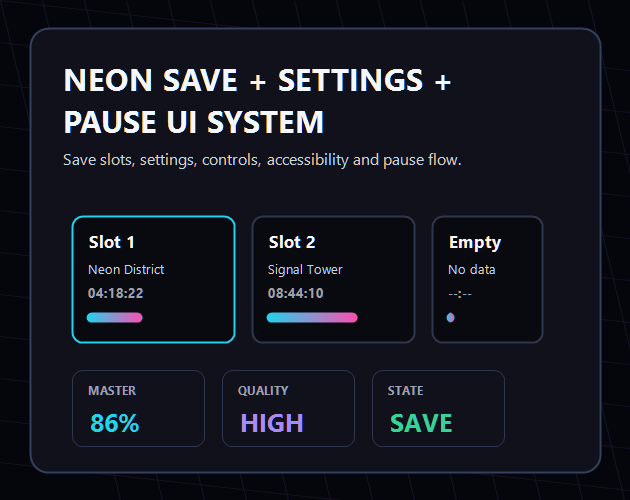Click the --:-- empty time placeholder
This screenshot has height=500, width=630.
pos(460,294)
